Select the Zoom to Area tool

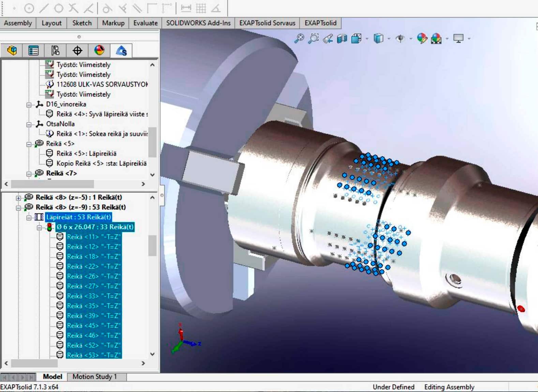pos(313,38)
